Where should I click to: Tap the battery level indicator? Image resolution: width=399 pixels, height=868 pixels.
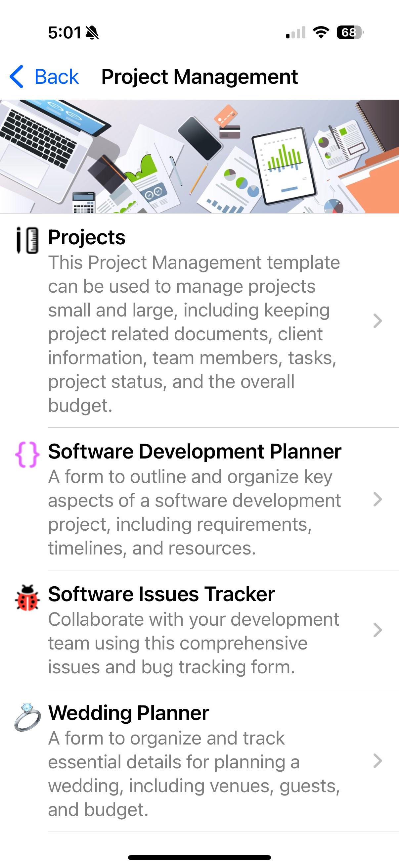pos(350,32)
